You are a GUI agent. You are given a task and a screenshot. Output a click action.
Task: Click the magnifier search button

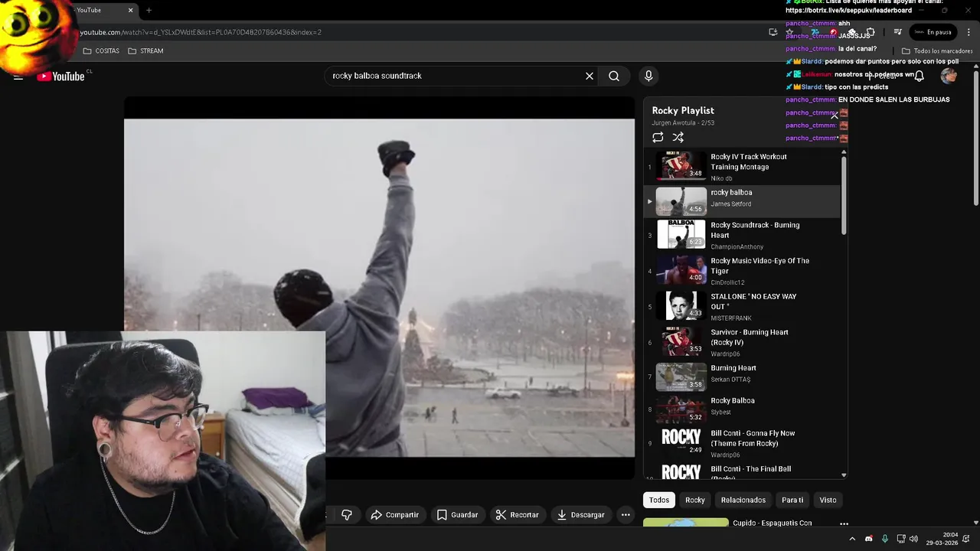614,76
